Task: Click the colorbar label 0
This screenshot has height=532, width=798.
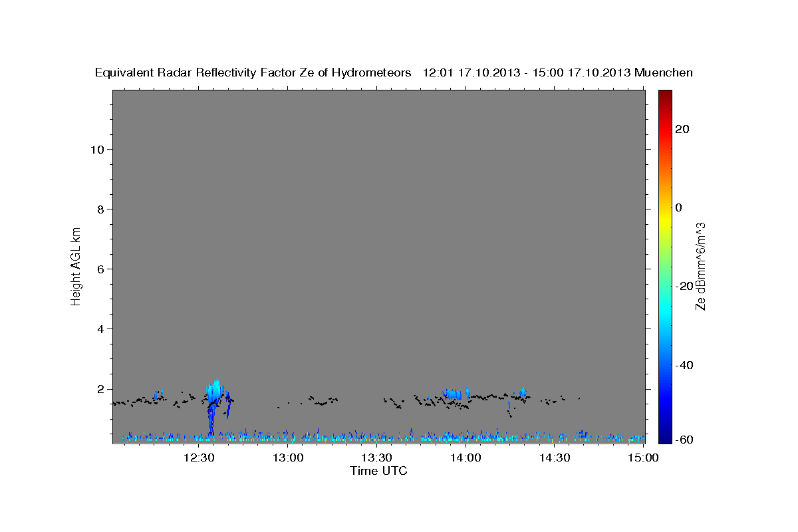Action: pyautogui.click(x=678, y=207)
